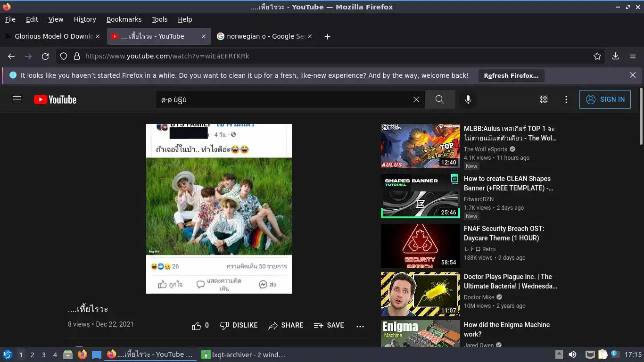Open the Tools menu

(160, 19)
